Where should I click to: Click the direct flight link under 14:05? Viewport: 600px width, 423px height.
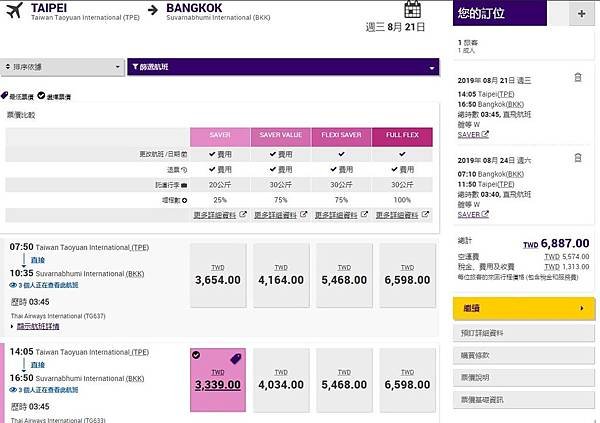(38, 365)
